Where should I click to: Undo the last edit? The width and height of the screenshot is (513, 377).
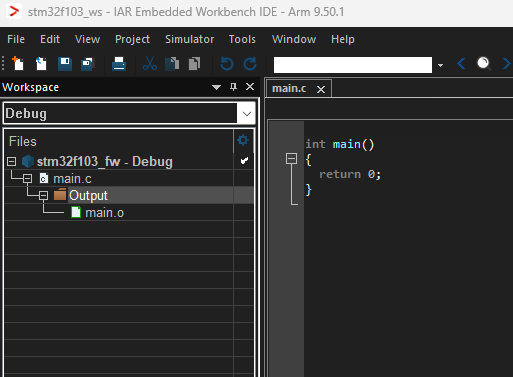227,64
